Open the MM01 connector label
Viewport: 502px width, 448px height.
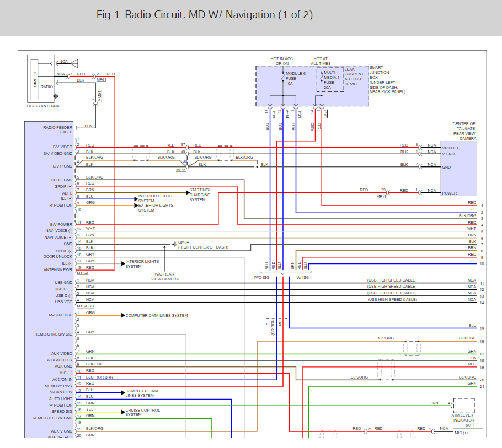pyautogui.click(x=100, y=96)
